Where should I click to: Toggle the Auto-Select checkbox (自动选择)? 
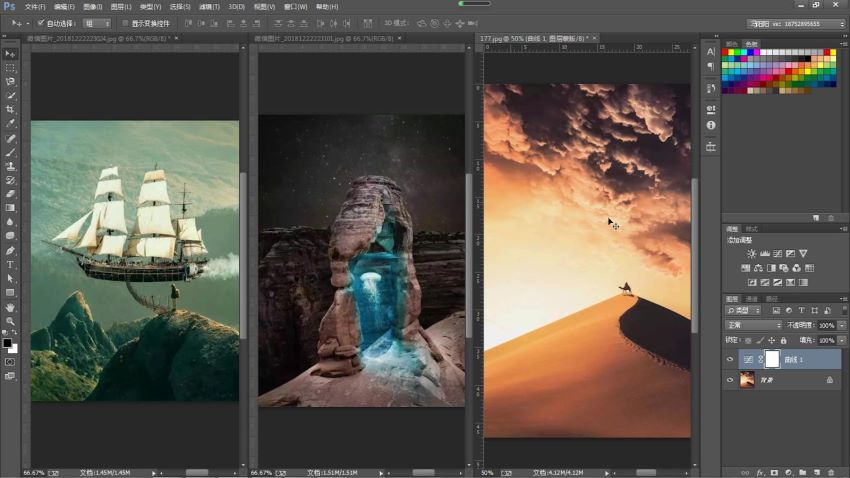[41, 23]
